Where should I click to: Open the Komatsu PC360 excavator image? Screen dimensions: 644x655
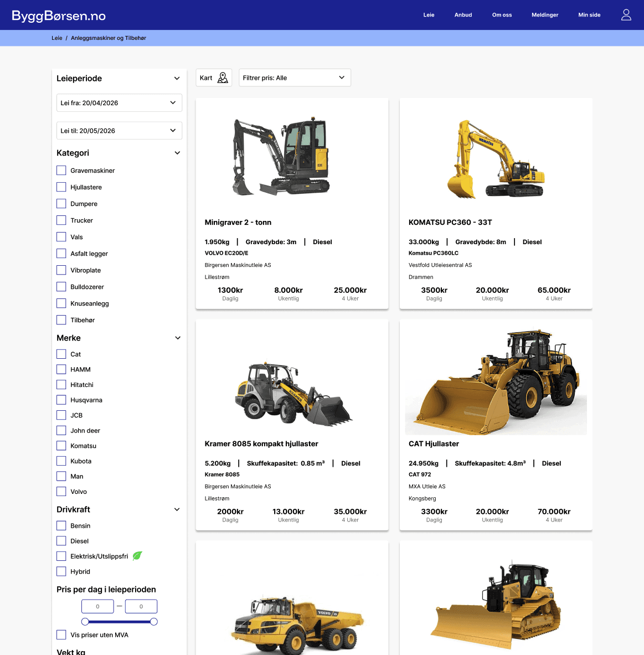tap(496, 159)
